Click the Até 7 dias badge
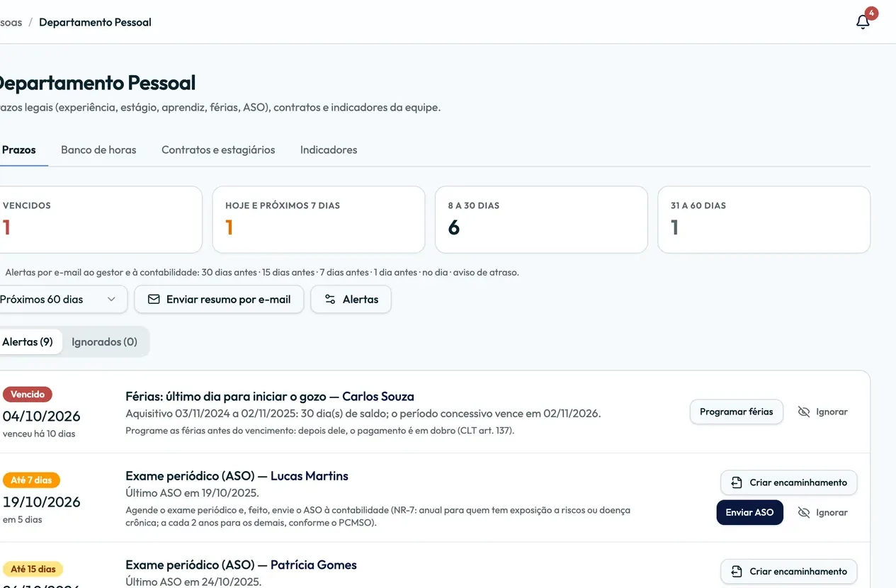The width and height of the screenshot is (896, 588). [31, 480]
